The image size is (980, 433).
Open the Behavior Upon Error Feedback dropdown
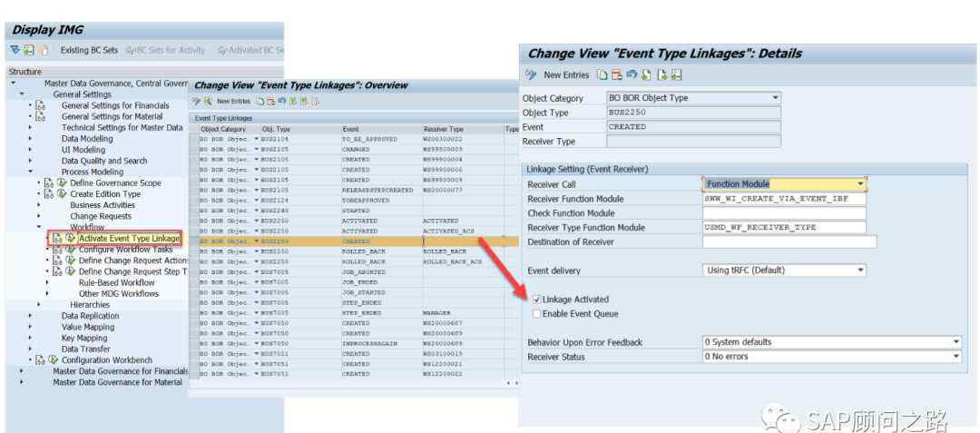pyautogui.click(x=955, y=342)
